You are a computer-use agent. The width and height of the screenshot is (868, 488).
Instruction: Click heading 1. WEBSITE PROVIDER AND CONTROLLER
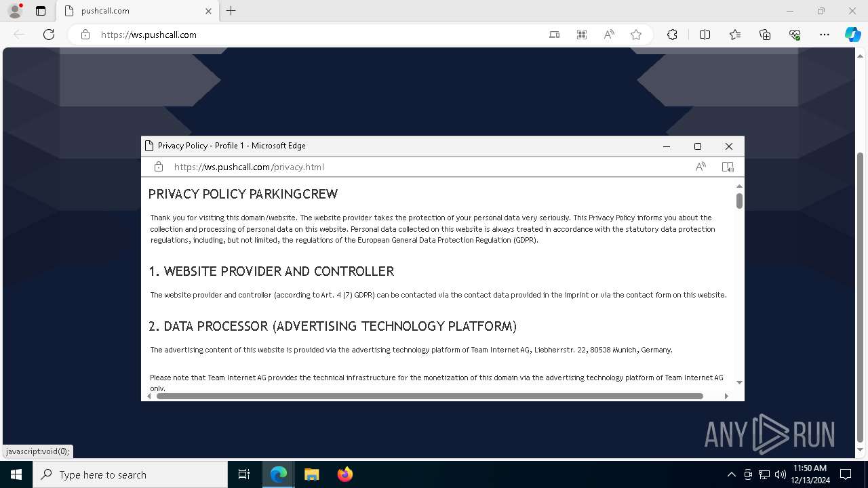[x=271, y=271]
